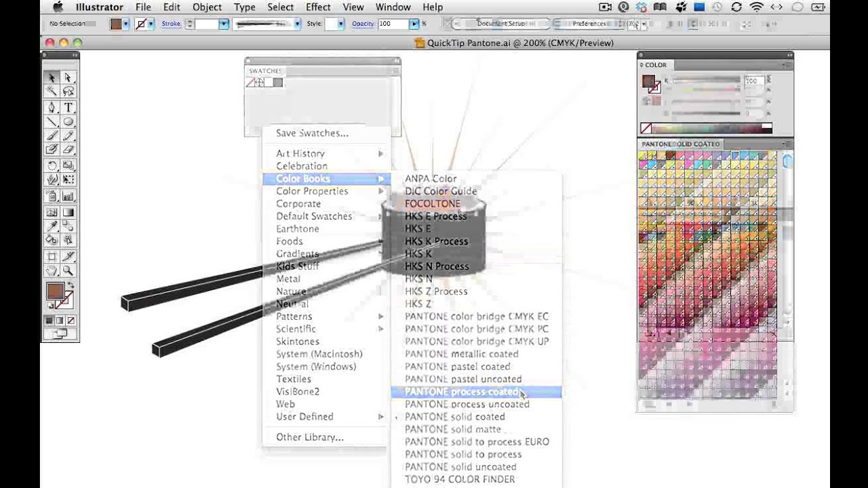Viewport: 868px width, 488px height.
Task: Activate the brown fill box in toolbox
Action: (x=55, y=291)
